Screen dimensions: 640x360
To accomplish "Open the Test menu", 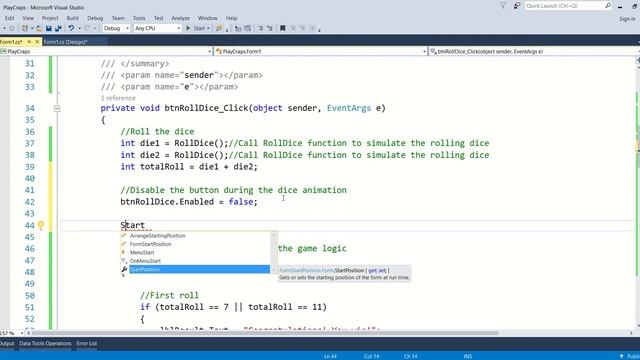I will tap(158, 18).
